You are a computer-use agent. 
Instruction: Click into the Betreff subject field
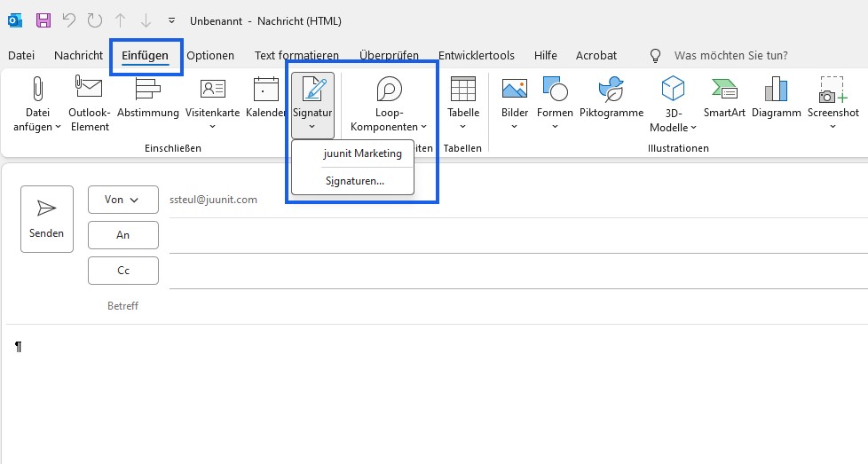[518, 306]
